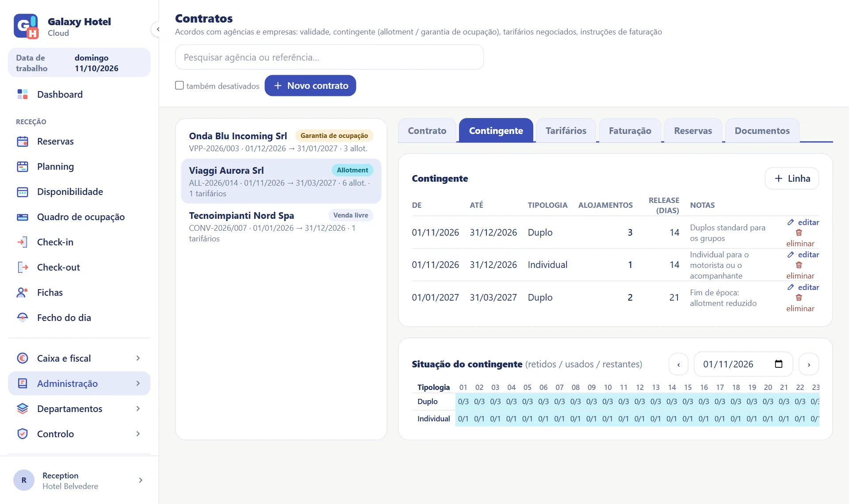Screen dimensions: 849x504
Task: Click the Check-out arrow icon
Action: point(23,267)
